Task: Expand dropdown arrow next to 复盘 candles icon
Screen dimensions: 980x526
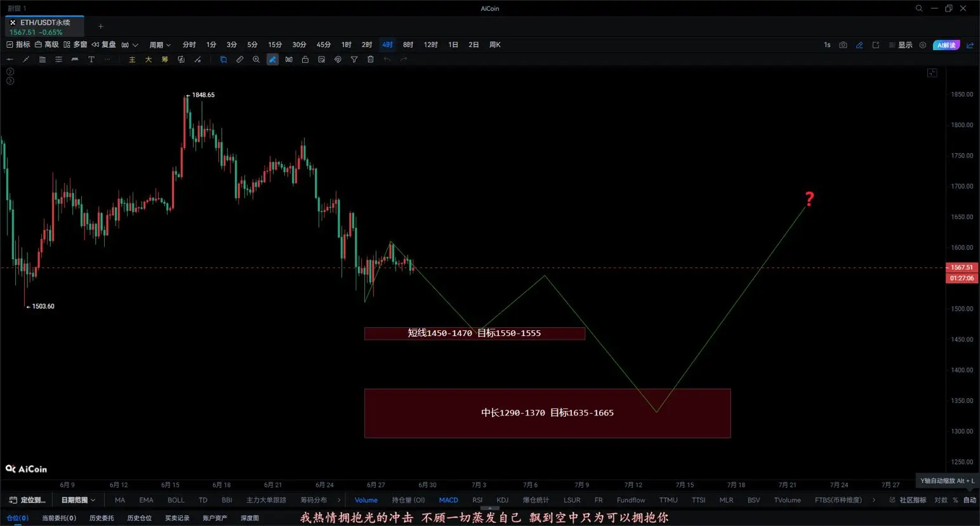Action: coord(135,45)
